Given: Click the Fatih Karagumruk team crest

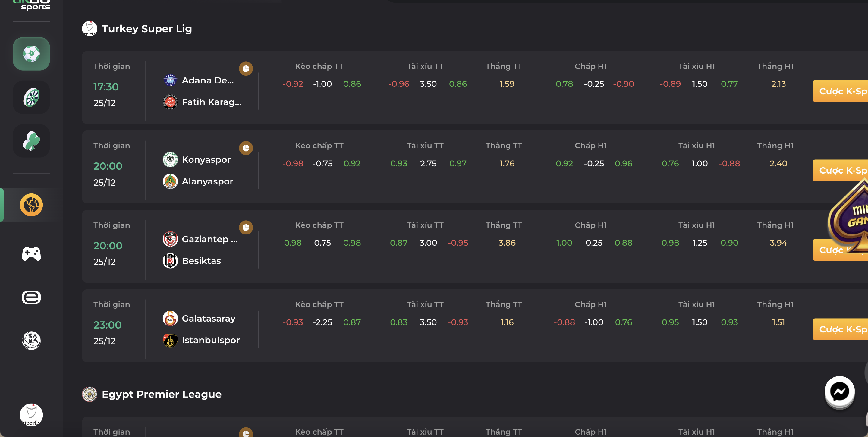Looking at the screenshot, I should [x=170, y=102].
